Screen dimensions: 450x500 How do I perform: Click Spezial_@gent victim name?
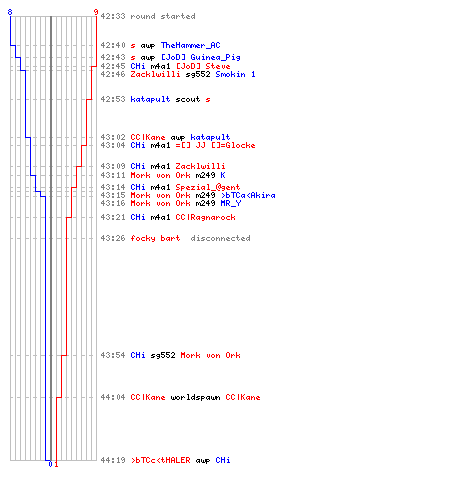pos(208,187)
